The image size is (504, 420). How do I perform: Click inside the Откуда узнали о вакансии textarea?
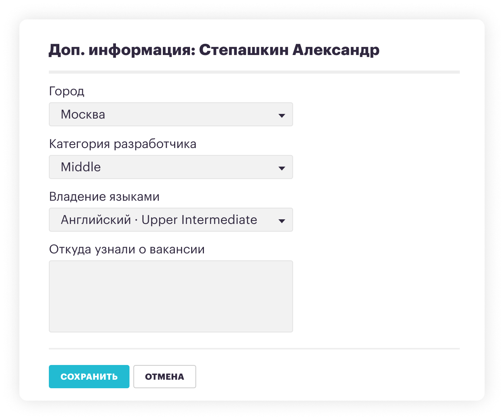coord(171,296)
